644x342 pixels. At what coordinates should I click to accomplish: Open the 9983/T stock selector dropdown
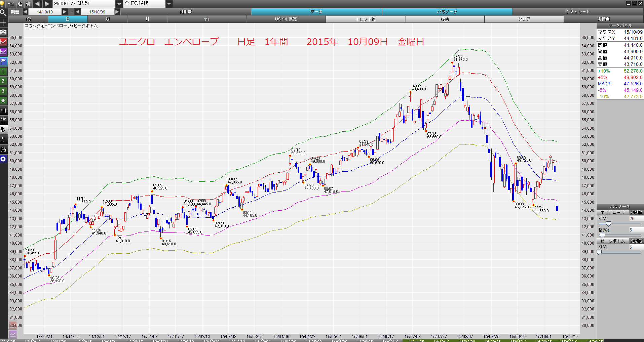coord(119,4)
